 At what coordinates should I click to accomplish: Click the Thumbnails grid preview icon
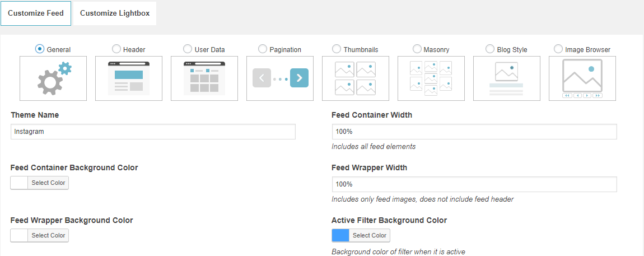click(x=356, y=78)
